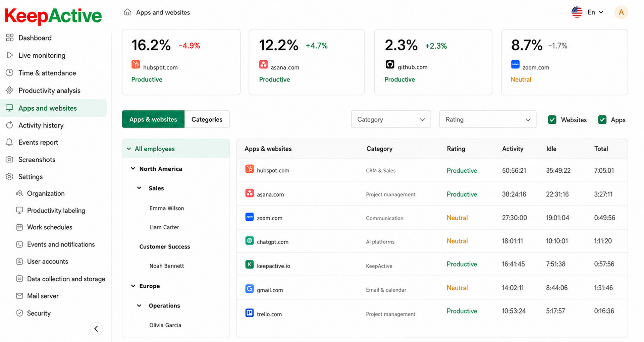
Task: Select employee Liam Carter
Action: (164, 227)
